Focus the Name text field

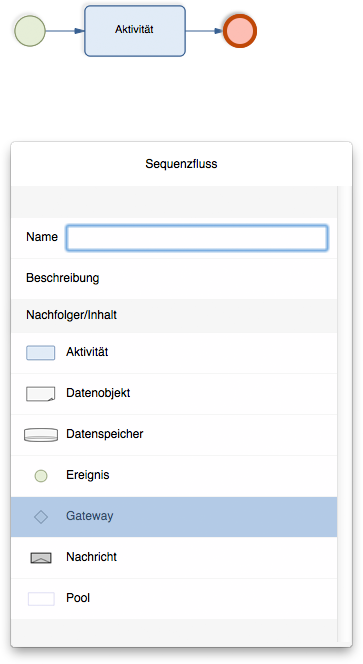pos(197,238)
